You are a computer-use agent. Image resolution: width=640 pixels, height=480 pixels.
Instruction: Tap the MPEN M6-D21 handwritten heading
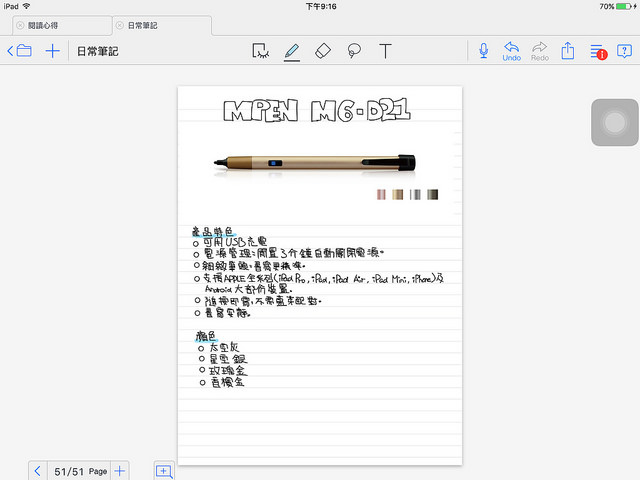[317, 110]
